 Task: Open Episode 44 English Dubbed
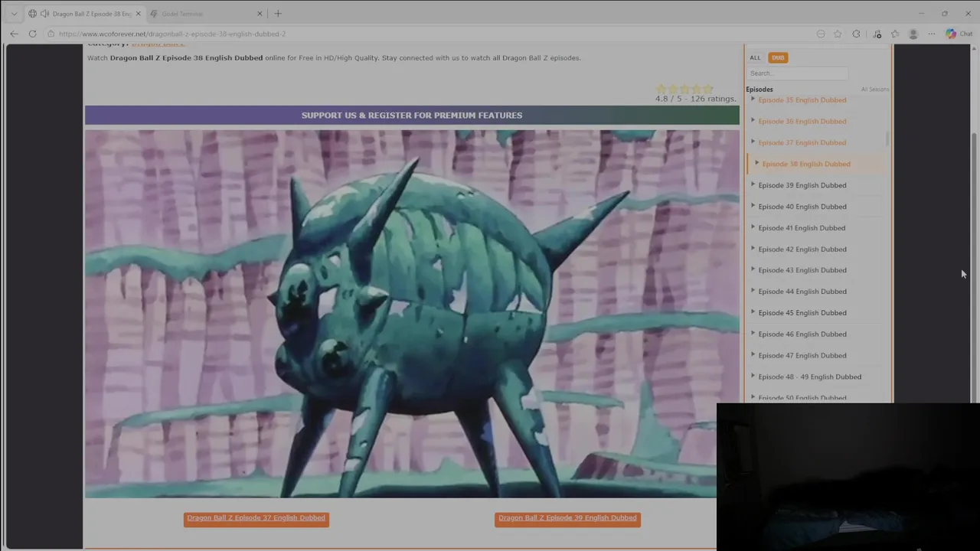click(802, 292)
